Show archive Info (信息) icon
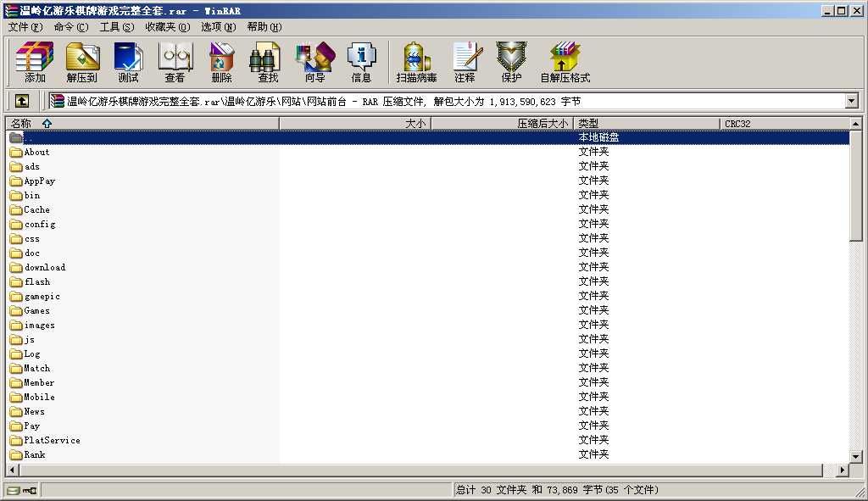Image resolution: width=868 pixels, height=501 pixels. 361,61
